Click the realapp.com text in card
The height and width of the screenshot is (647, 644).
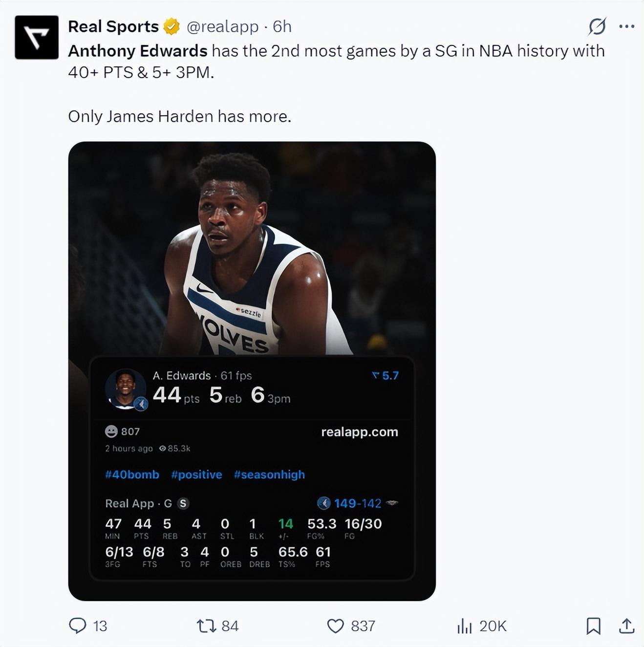[x=360, y=432]
